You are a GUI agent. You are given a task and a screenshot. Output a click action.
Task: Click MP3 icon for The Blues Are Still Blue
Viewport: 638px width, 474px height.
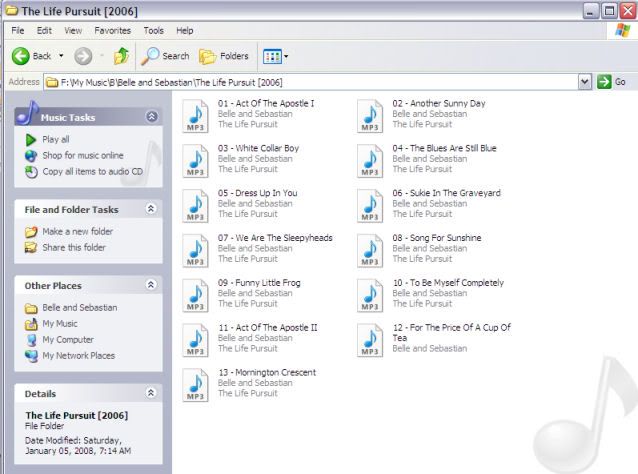coord(370,161)
